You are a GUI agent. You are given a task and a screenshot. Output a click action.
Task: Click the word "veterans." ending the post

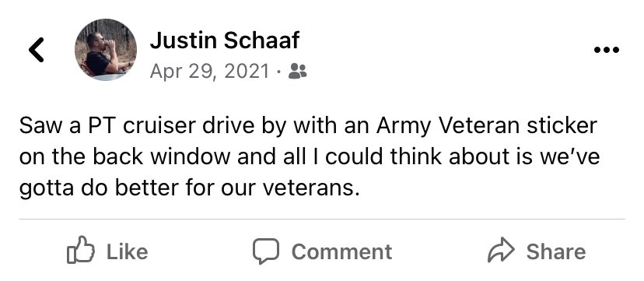pyautogui.click(x=311, y=188)
